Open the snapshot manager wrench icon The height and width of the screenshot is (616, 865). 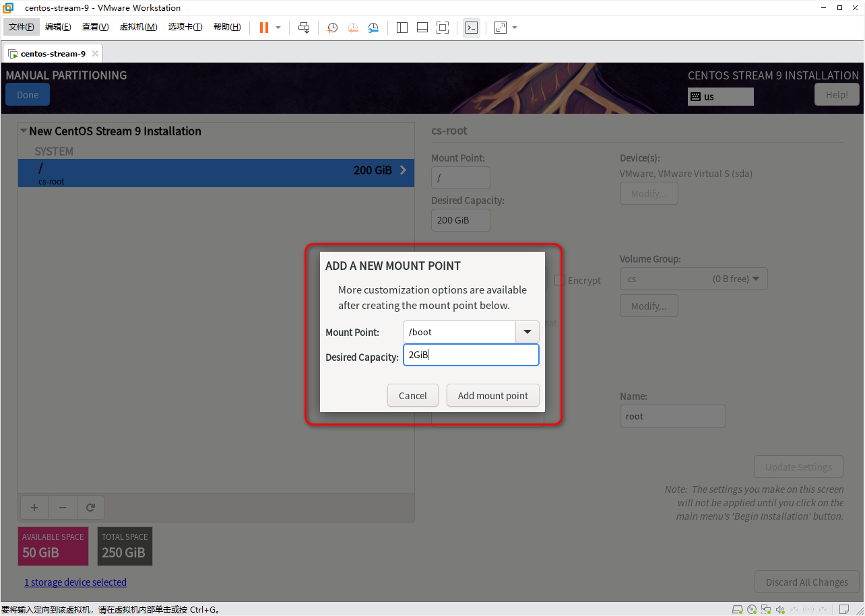[373, 28]
